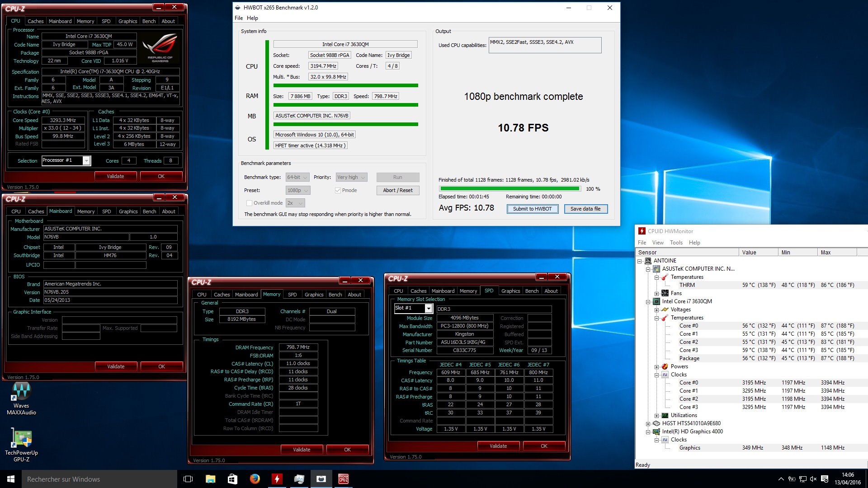Switch to About tab in Mainboard CPU-Z window
The image size is (868, 488).
pos(169,211)
